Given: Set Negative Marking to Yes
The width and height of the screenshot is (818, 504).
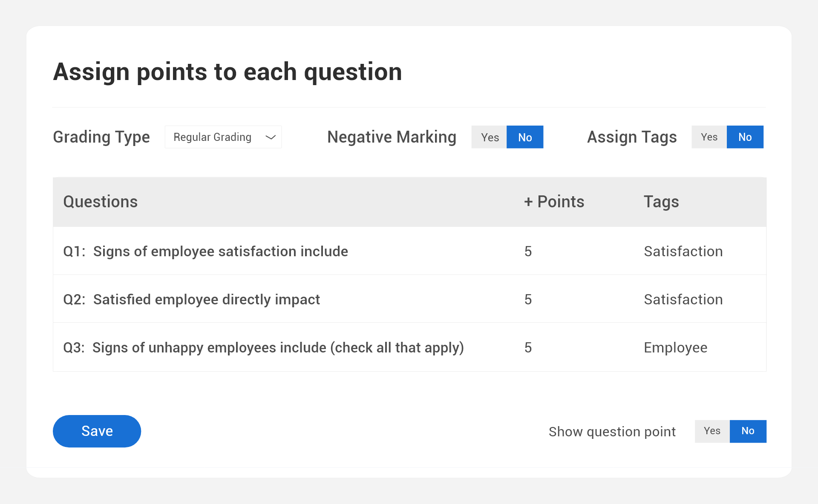Looking at the screenshot, I should pos(489,137).
